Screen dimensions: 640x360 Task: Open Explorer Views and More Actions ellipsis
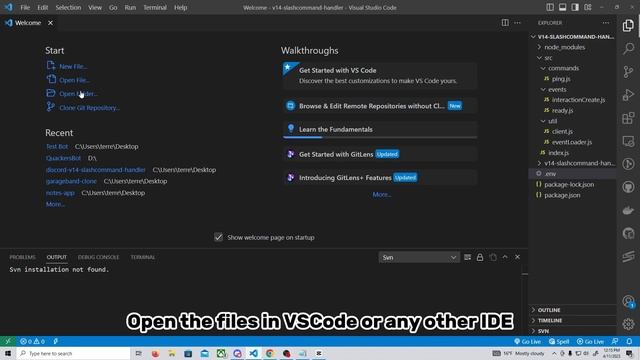606,23
